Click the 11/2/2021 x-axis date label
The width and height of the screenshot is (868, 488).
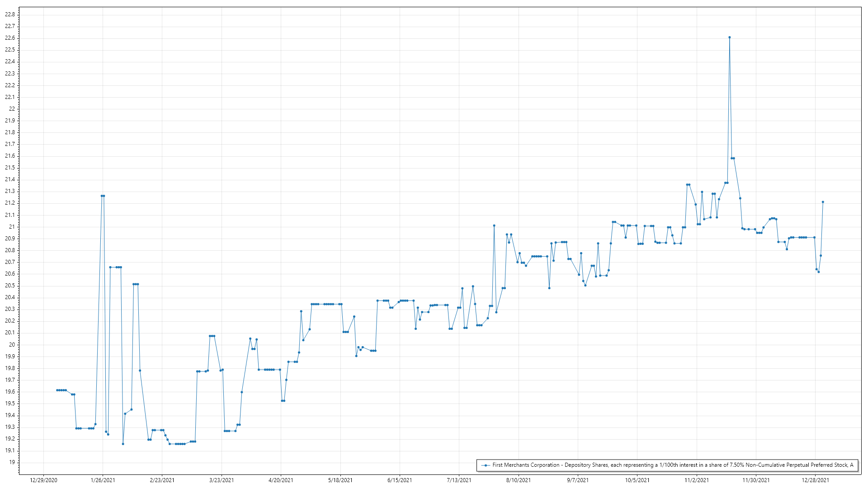click(696, 480)
